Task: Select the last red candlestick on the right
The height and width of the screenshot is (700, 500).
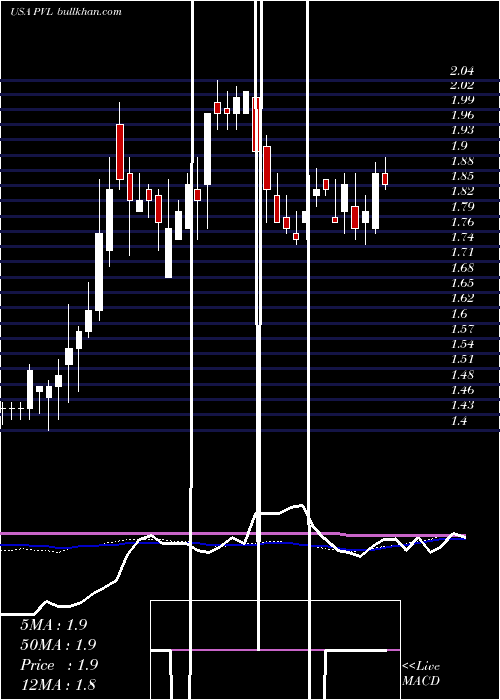Action: [x=385, y=179]
